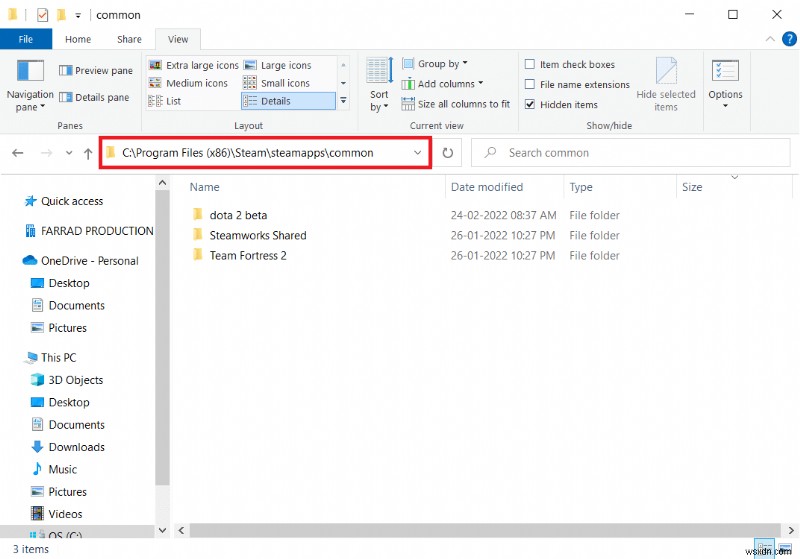Switch layout to Large icons

pos(278,65)
